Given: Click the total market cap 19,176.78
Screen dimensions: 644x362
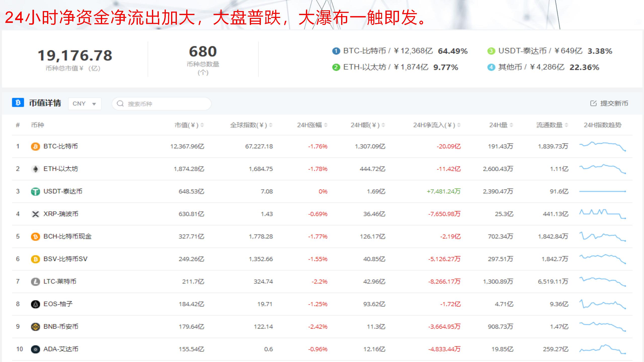Looking at the screenshot, I should tap(75, 55).
